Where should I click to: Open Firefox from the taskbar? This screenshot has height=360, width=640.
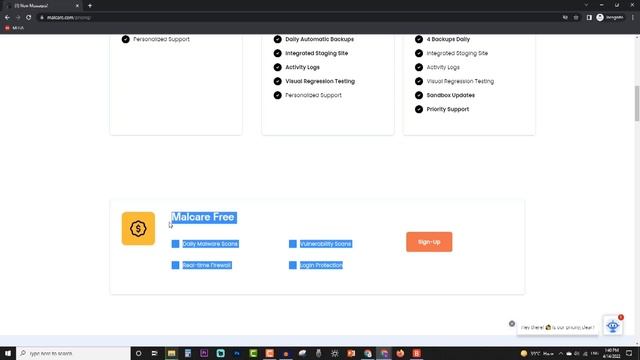pyautogui.click(x=400, y=353)
